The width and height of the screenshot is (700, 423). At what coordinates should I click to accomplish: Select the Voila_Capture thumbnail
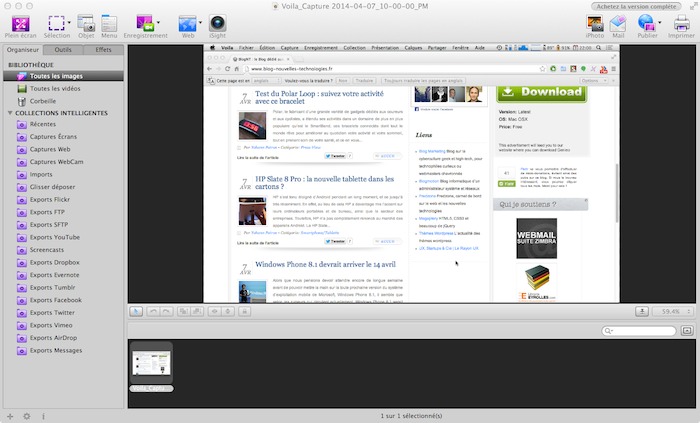[x=151, y=363]
